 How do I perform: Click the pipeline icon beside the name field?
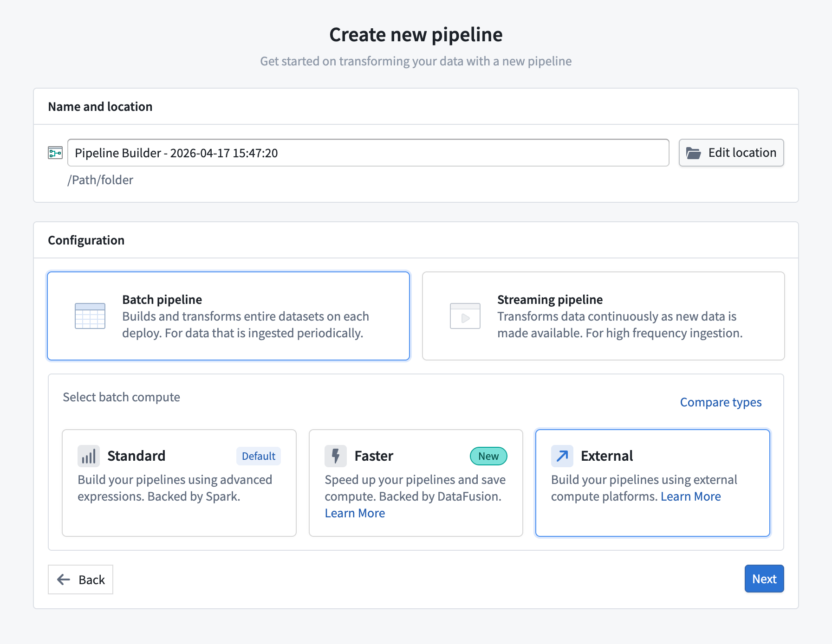coord(55,153)
